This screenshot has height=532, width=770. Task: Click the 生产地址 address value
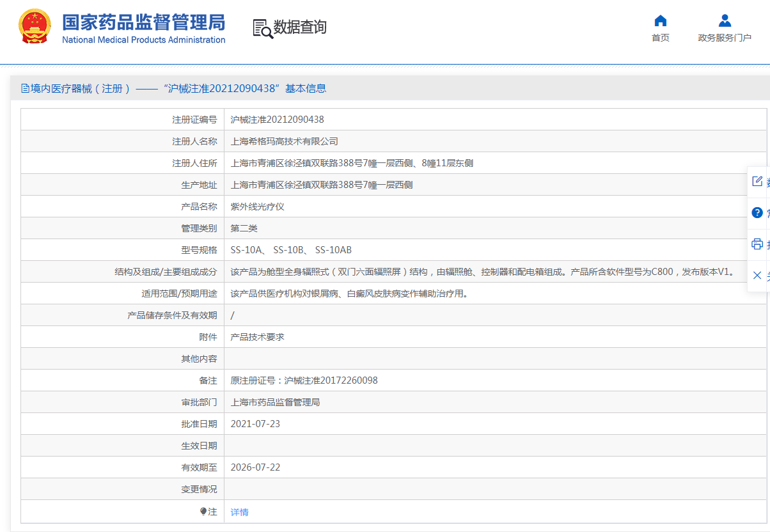(322, 185)
